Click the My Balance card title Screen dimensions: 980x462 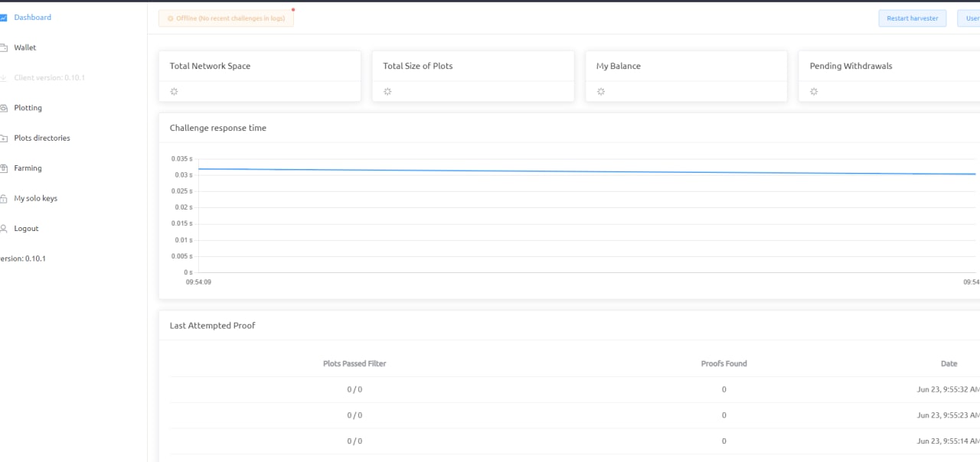[619, 67]
